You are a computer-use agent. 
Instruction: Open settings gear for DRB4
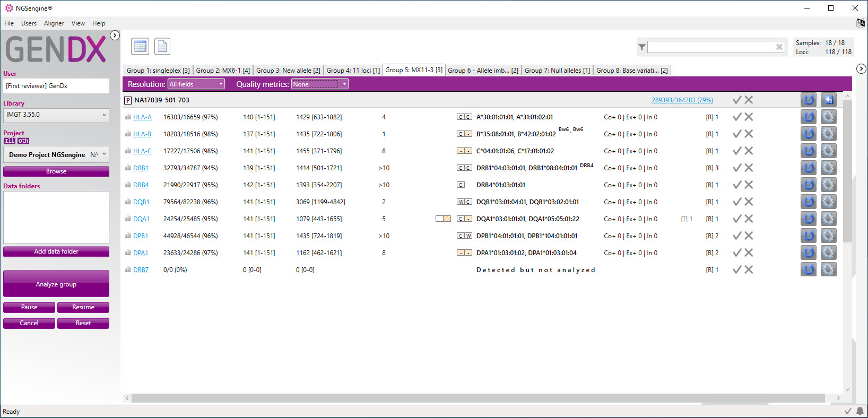point(829,185)
